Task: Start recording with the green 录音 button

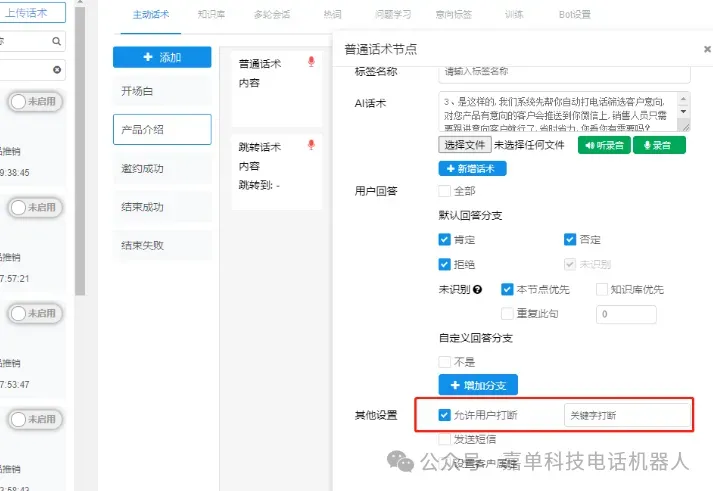Action: [659, 145]
